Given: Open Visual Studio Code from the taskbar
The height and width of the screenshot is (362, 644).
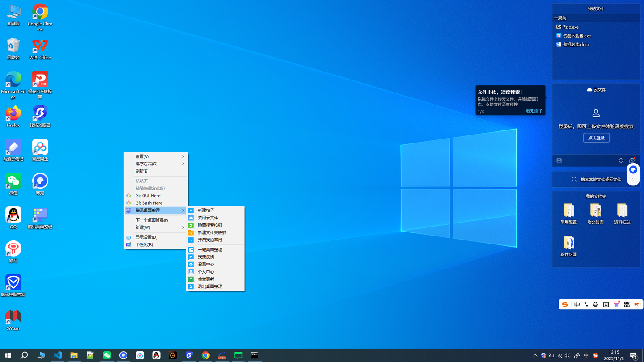Looking at the screenshot, I should pyautogui.click(x=58, y=355).
